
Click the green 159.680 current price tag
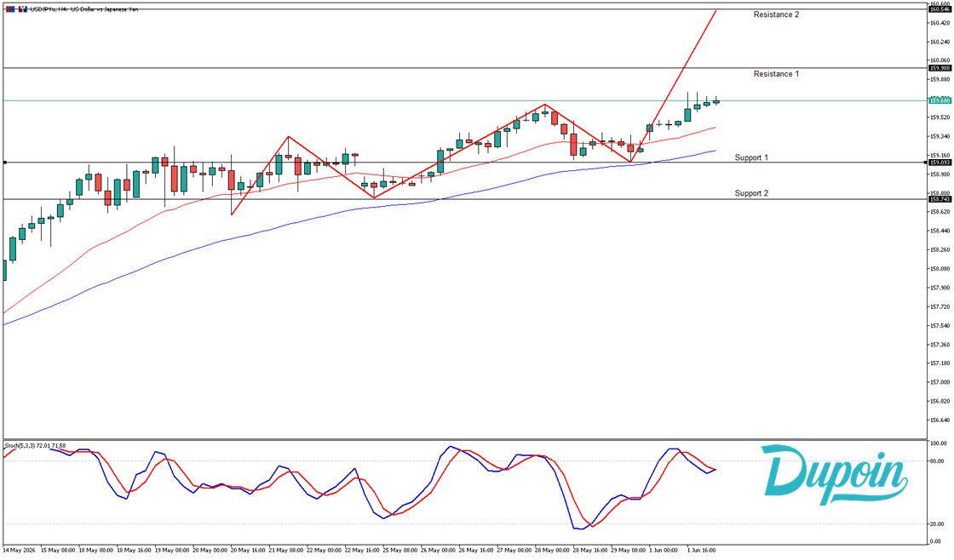coord(940,100)
